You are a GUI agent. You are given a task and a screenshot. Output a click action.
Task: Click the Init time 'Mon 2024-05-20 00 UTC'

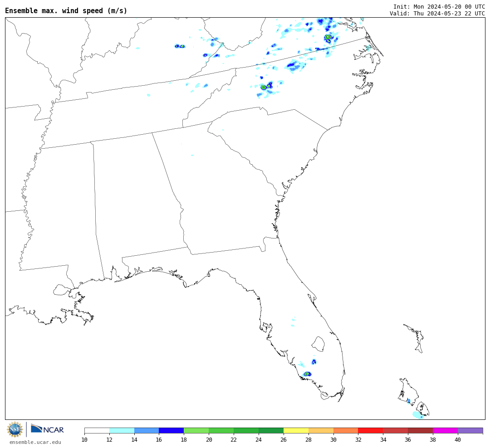(449, 6)
